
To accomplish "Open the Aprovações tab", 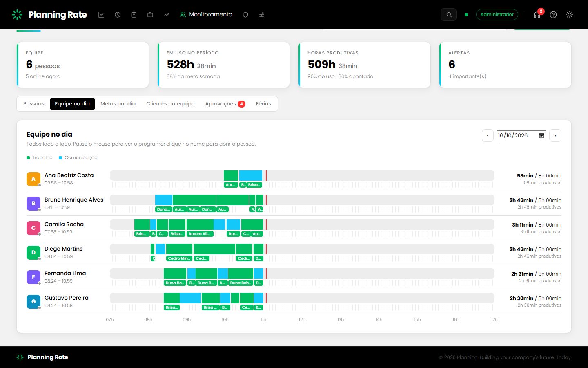I will coord(225,104).
